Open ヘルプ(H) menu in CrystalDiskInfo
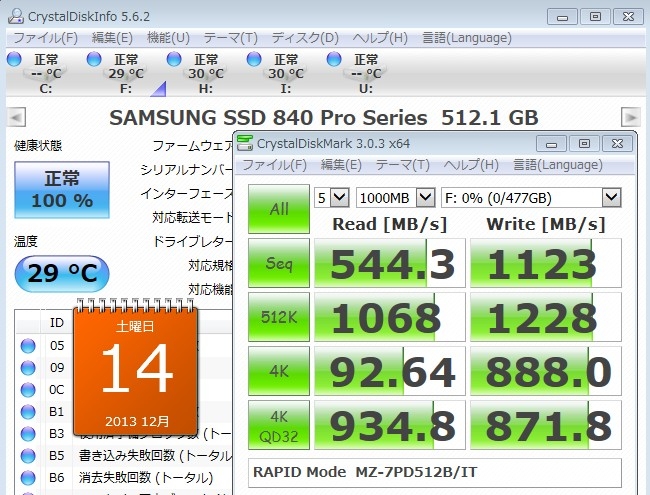Image resolution: width=650 pixels, height=495 pixels. (x=380, y=38)
